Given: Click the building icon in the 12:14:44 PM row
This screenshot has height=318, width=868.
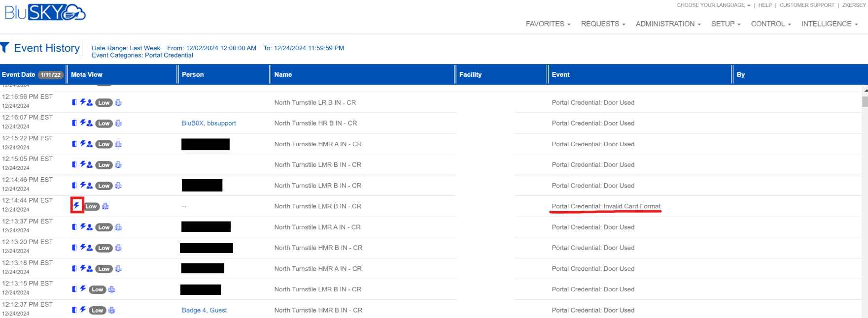Looking at the screenshot, I should [x=105, y=206].
